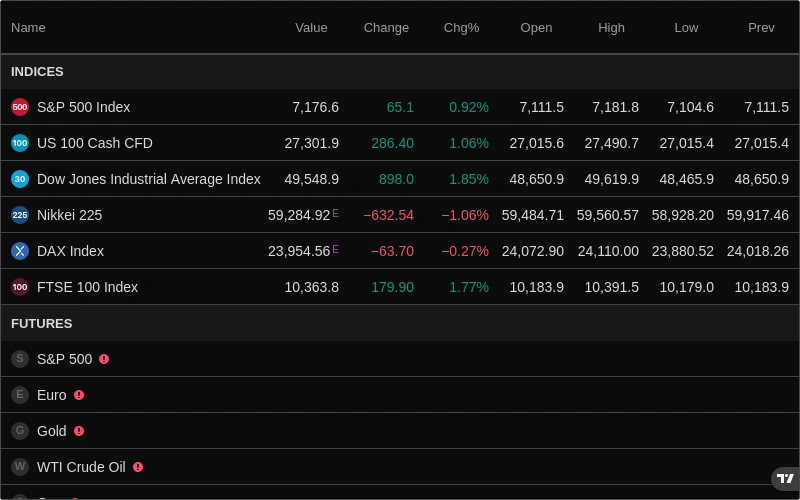Click the 'E' marker next to DAX Index value
Viewport: 800px width, 500px height.
(335, 249)
